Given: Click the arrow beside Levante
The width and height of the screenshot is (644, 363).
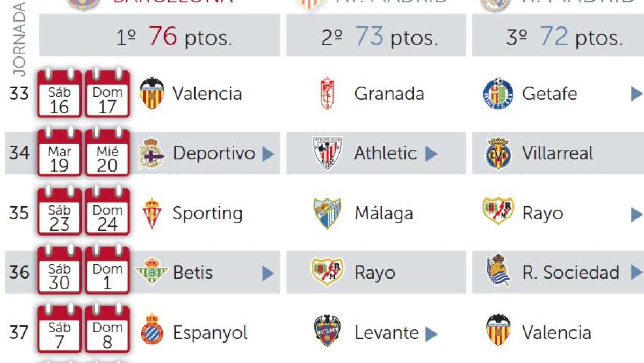Looking at the screenshot, I should (431, 334).
